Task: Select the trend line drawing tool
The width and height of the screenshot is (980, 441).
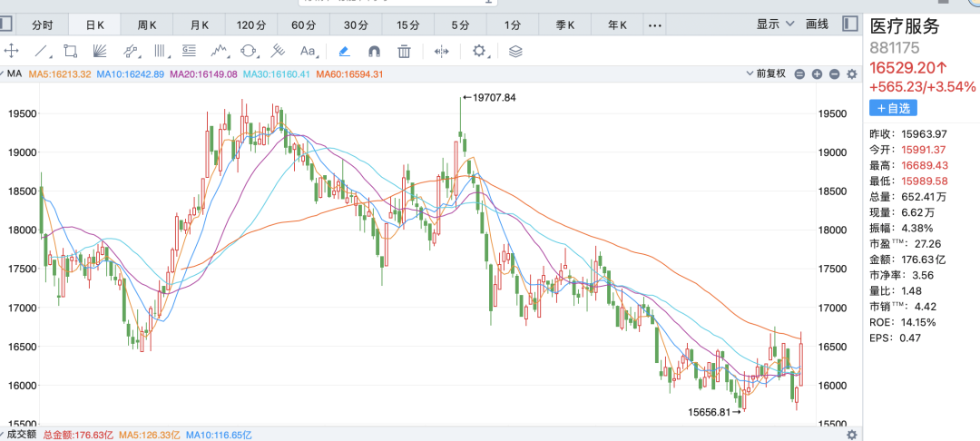Action: pos(41,51)
